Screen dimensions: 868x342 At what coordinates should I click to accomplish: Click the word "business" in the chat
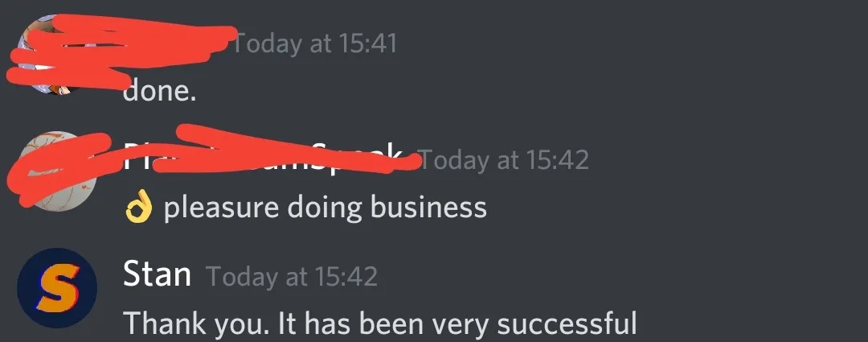pos(428,207)
